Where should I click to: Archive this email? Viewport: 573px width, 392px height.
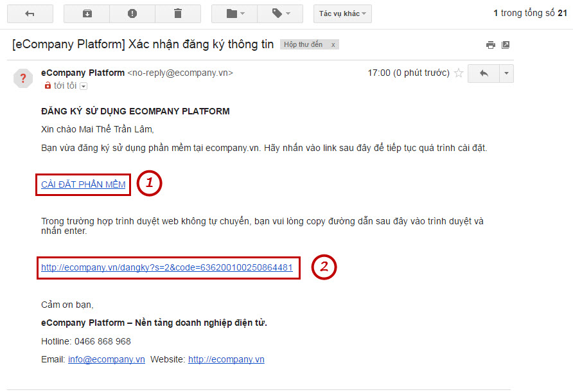87,14
